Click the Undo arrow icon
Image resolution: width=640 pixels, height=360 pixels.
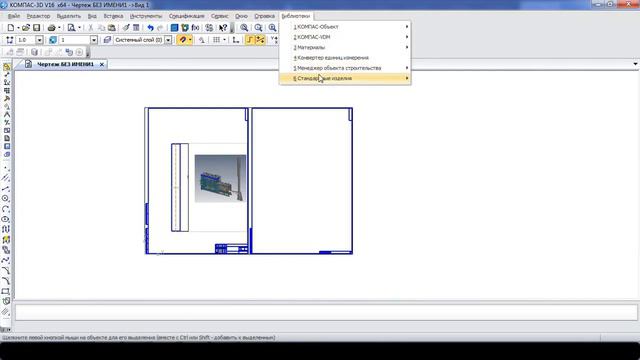(150, 28)
